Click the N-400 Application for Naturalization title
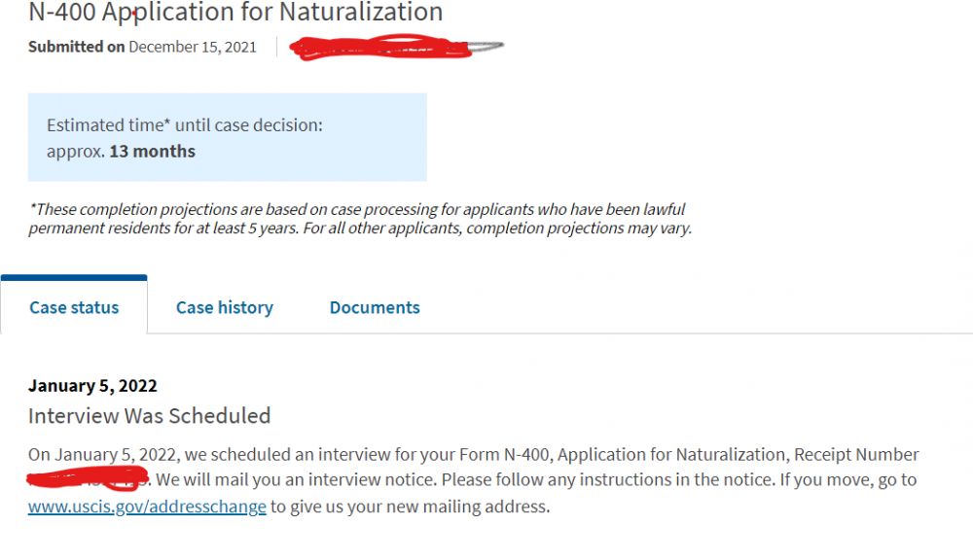Image resolution: width=973 pixels, height=560 pixels. 235,13
